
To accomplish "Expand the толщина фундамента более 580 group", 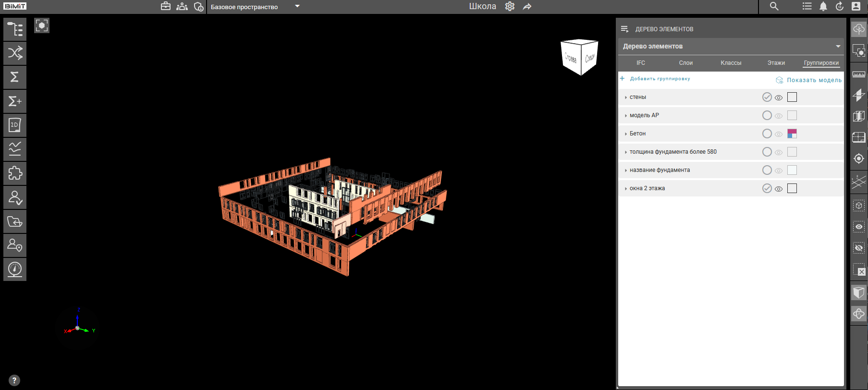I will [625, 152].
